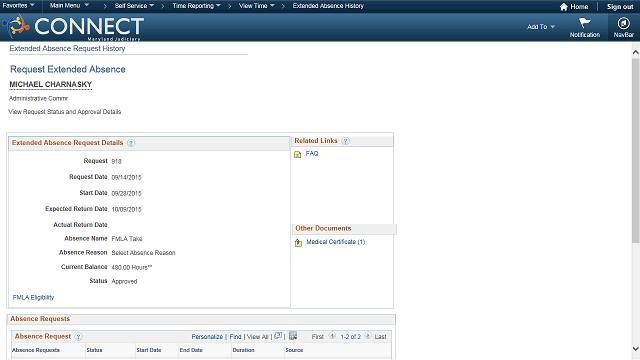Click Current Balance 480.00 Hours value
This screenshot has width=640, height=360.
tap(131, 267)
